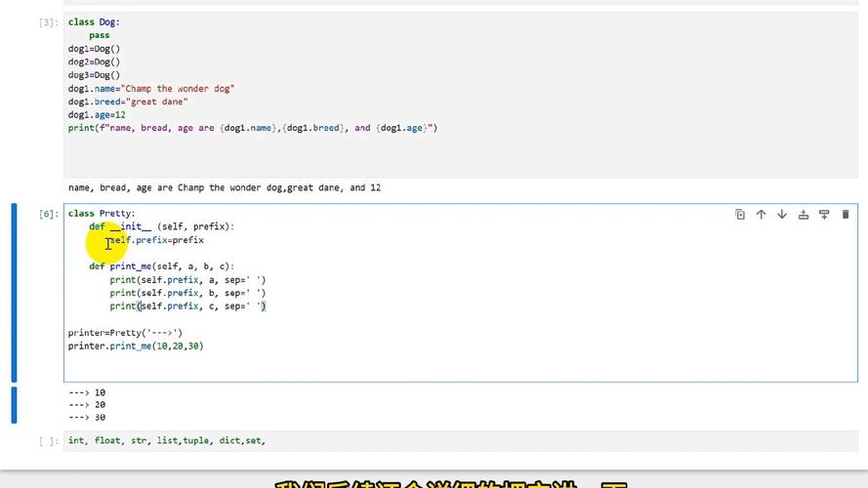
Task: Collapse output of cell 6 via blue bar
Action: pyautogui.click(x=15, y=405)
